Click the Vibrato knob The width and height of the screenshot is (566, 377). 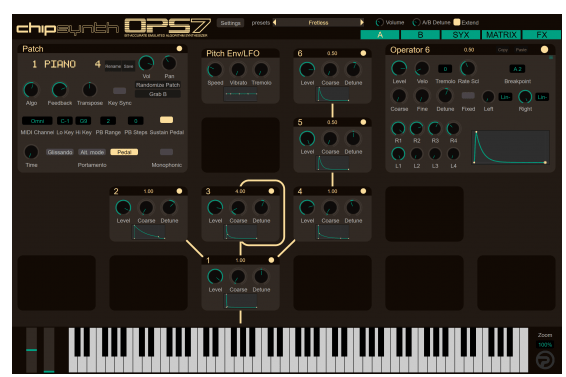(238, 70)
